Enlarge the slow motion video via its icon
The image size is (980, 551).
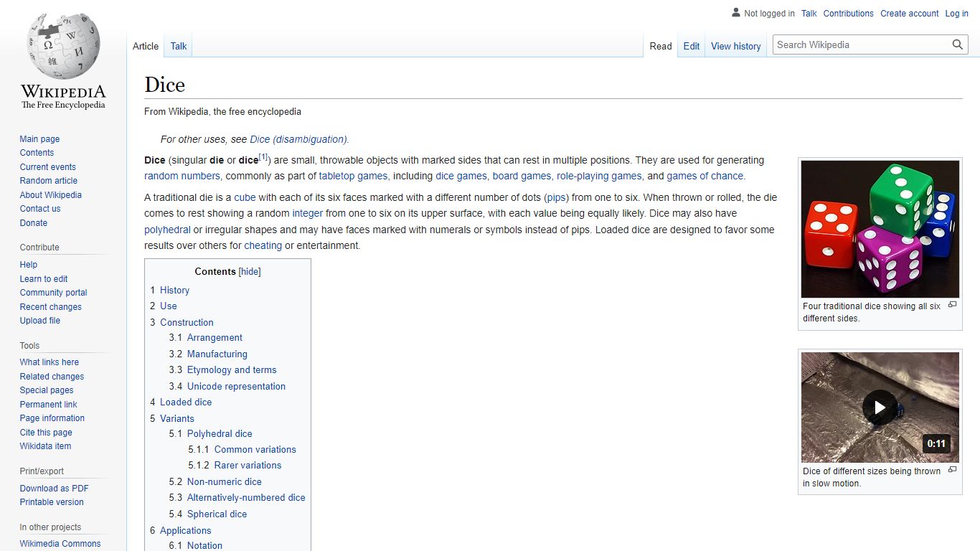click(953, 470)
